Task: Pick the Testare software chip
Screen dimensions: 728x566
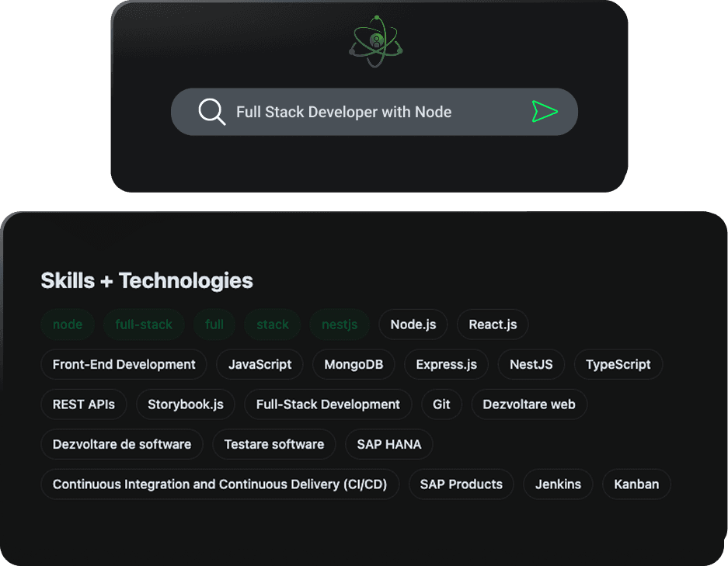Action: (274, 444)
